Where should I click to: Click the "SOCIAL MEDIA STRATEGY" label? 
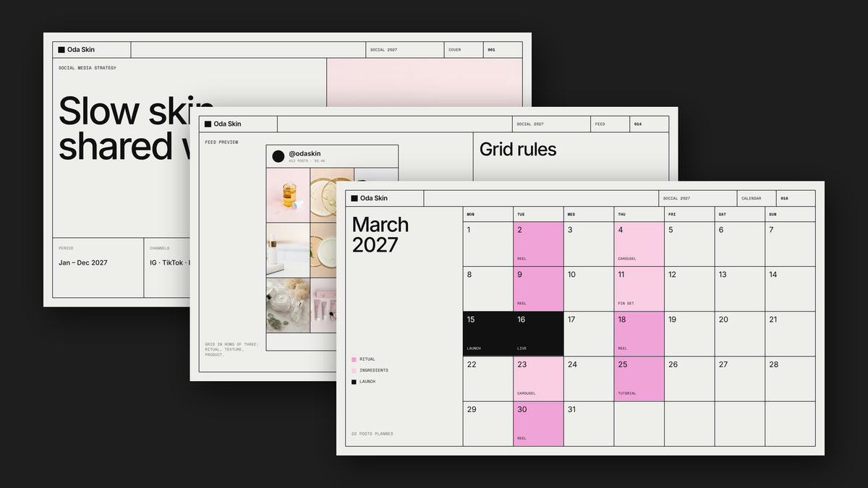[88, 68]
